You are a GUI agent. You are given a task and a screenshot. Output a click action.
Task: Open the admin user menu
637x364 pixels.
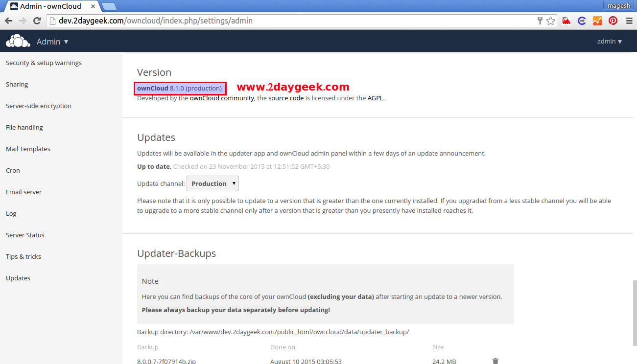click(609, 42)
